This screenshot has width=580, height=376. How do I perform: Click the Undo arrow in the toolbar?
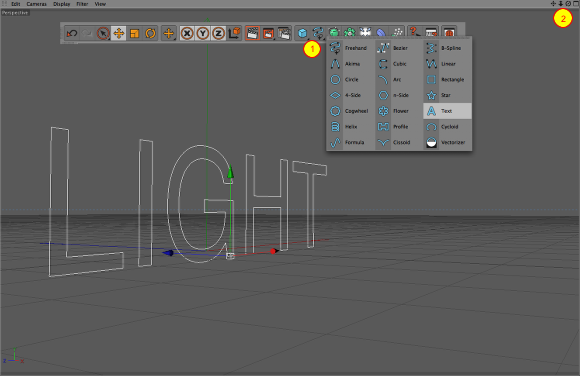pos(71,33)
